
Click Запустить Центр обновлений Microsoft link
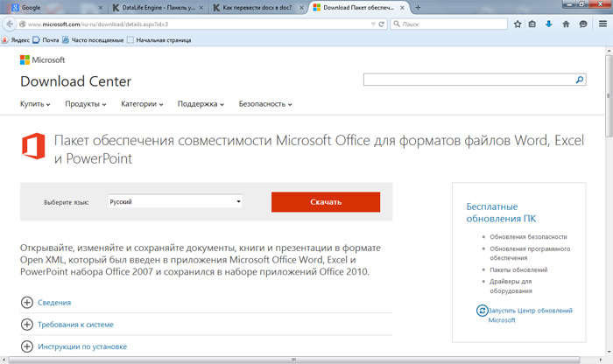(530, 315)
